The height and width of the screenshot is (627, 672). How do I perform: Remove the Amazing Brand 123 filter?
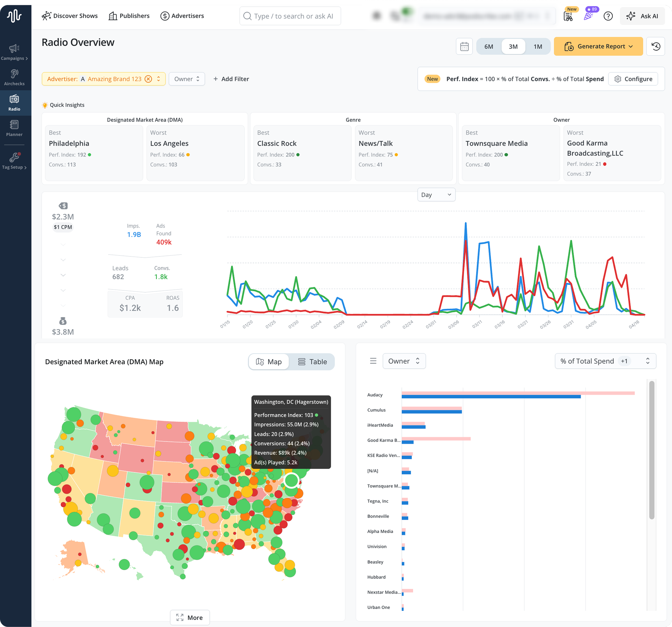click(148, 79)
